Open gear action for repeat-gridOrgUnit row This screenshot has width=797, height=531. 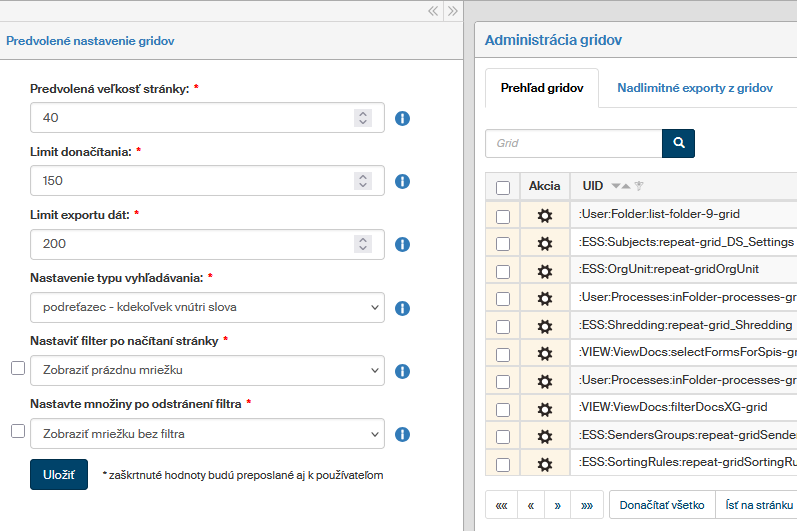click(x=545, y=270)
